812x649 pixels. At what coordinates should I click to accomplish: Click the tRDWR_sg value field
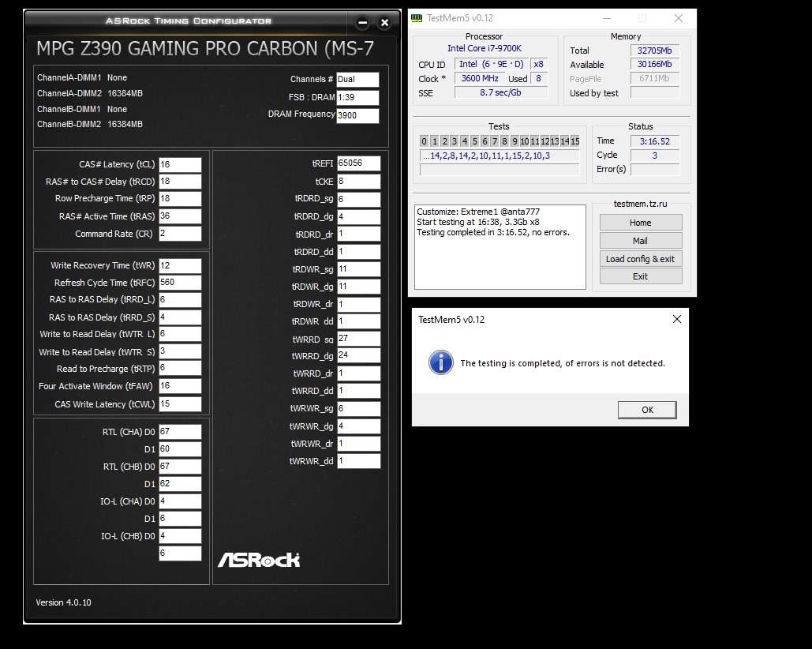tap(358, 269)
